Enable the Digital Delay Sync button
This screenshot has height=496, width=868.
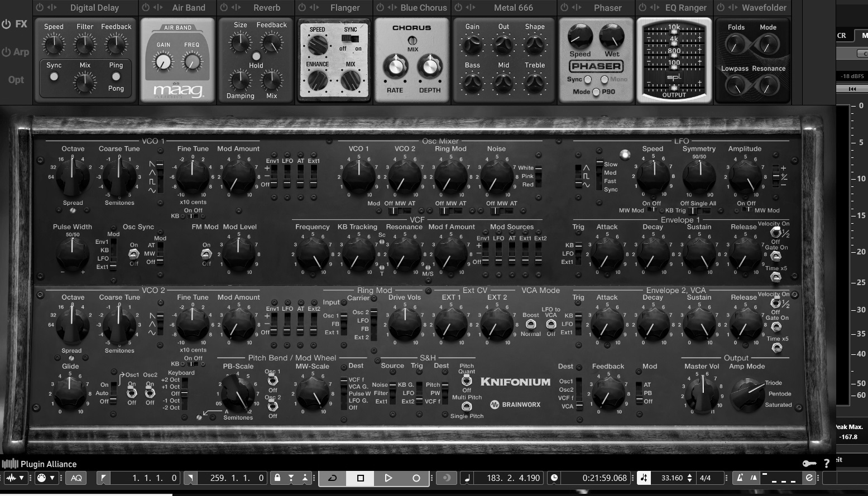click(54, 77)
